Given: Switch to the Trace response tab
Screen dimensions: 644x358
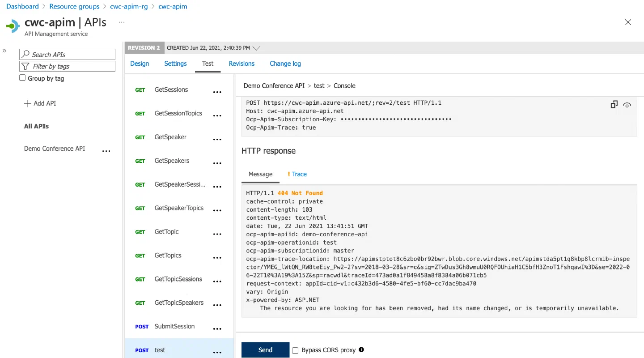Looking at the screenshot, I should tap(297, 174).
